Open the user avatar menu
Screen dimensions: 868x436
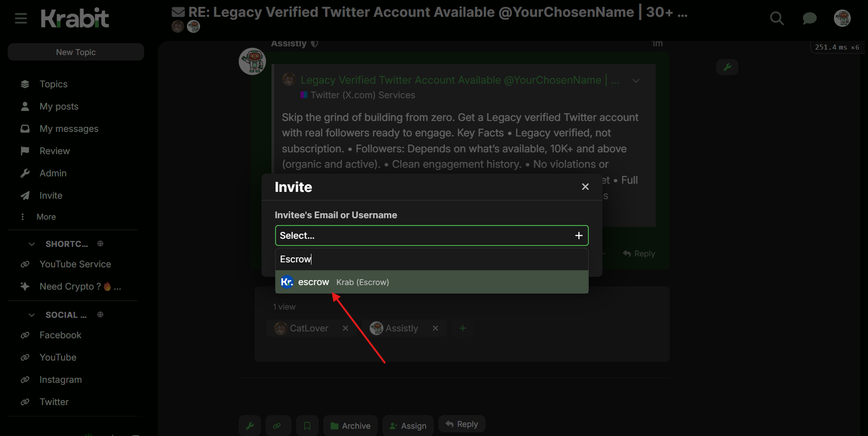pyautogui.click(x=842, y=19)
